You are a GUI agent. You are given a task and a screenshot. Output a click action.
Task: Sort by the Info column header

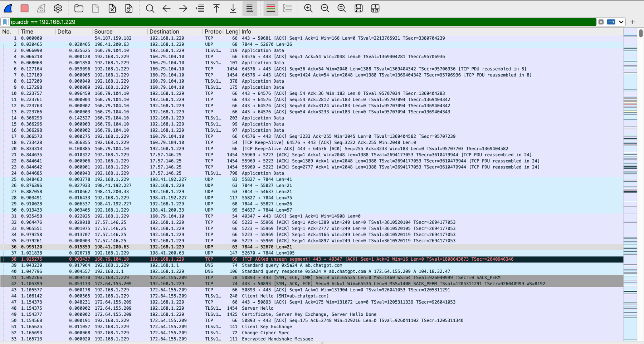click(x=431, y=31)
